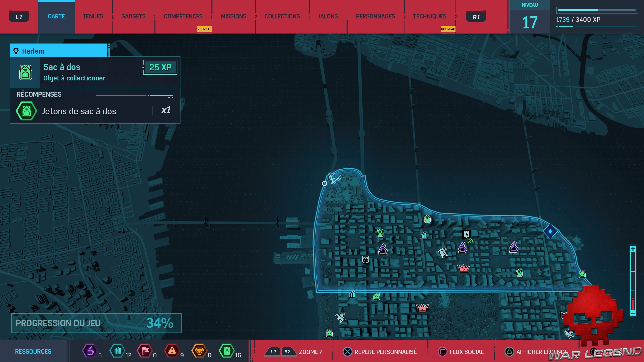Open the COLLECTIONS tab
This screenshot has width=644, height=362.
tap(282, 16)
